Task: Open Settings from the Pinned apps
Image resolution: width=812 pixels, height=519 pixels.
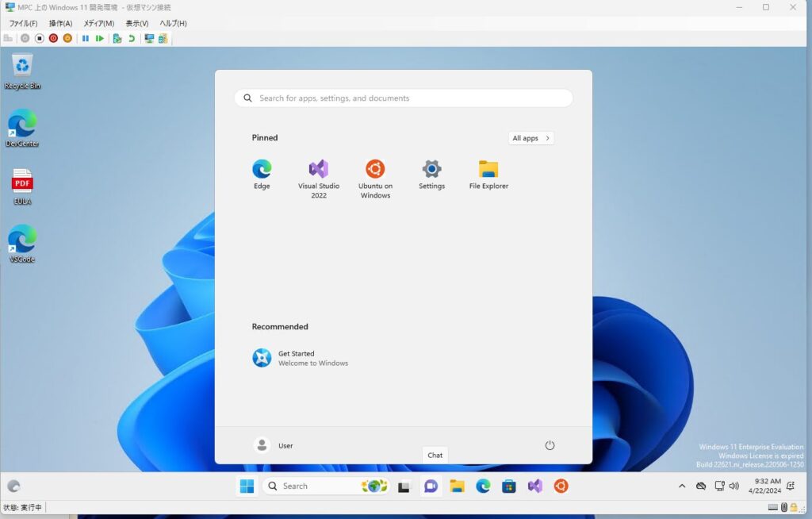Action: point(432,175)
